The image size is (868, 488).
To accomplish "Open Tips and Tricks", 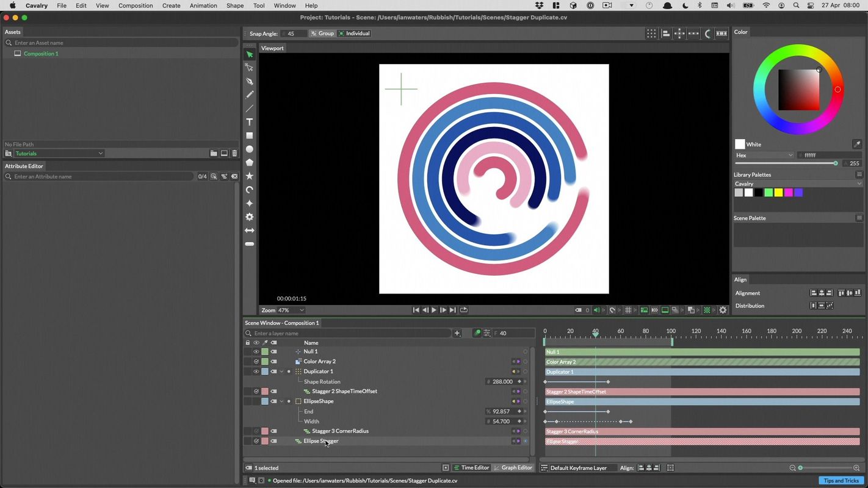I will click(x=841, y=481).
